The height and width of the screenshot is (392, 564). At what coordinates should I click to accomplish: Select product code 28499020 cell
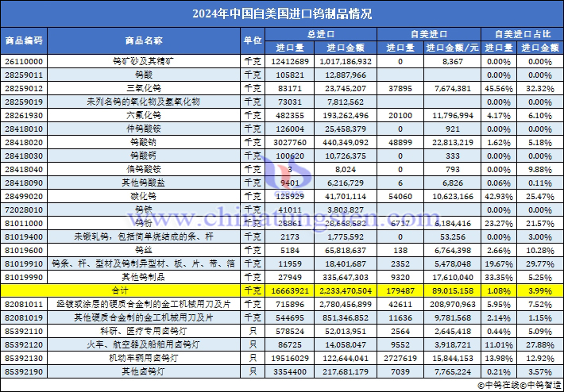coord(24,197)
